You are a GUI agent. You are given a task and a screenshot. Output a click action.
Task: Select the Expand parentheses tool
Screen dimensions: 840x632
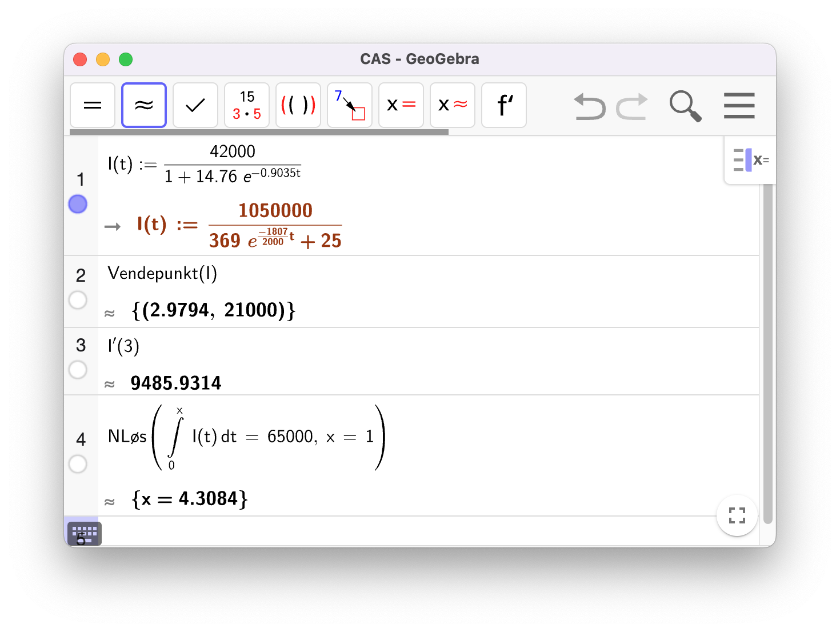tap(298, 105)
